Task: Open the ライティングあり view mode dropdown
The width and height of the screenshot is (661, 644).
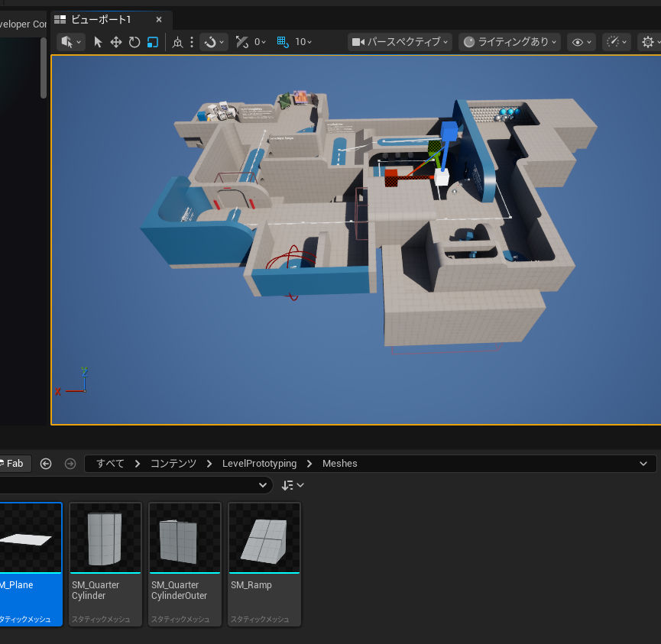Action: click(510, 42)
